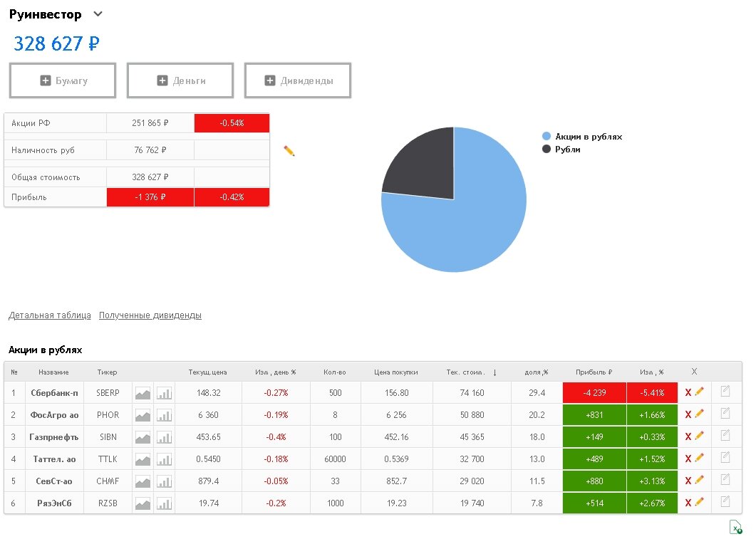Sort by Тек. стоим. column arrow
This screenshot has height=539, width=756.
pos(494,372)
